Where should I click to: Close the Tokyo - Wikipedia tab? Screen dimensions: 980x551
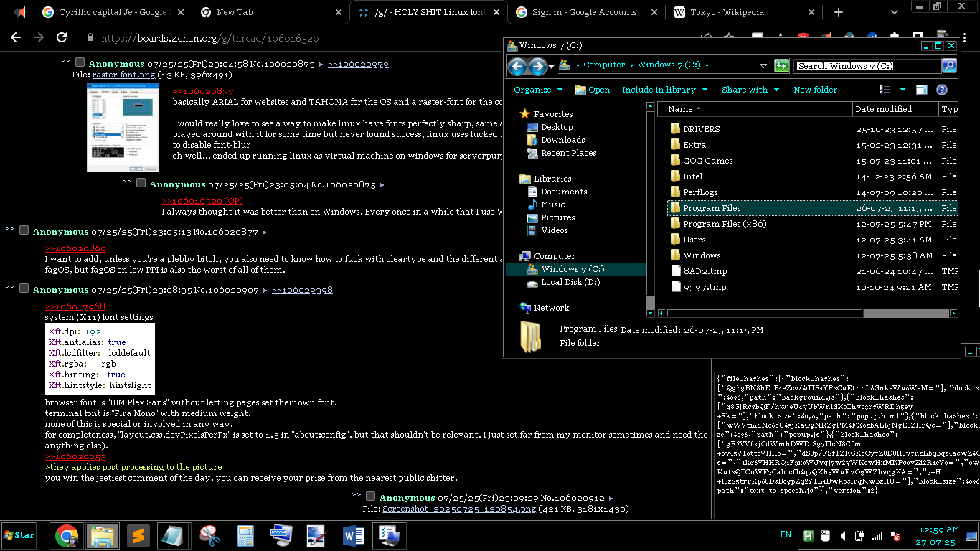click(x=811, y=12)
